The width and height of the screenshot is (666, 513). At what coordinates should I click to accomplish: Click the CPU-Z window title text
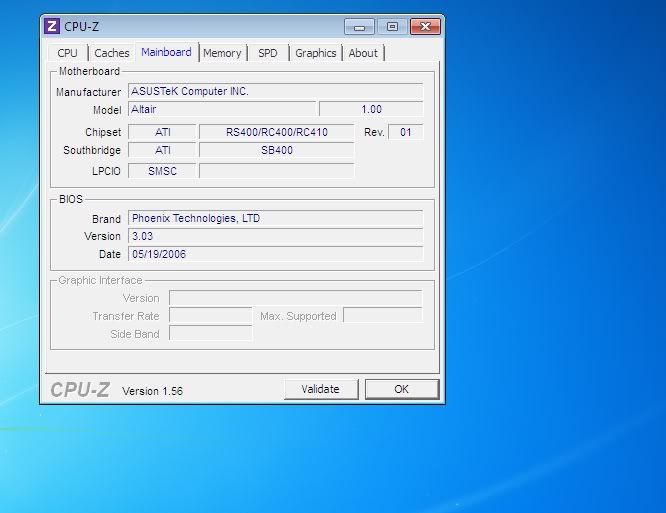82,27
